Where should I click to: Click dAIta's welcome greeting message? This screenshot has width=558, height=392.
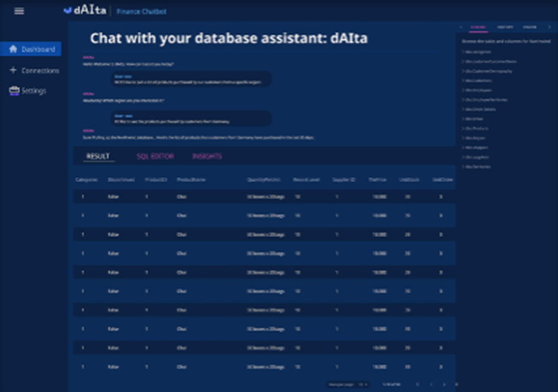pyautogui.click(x=128, y=65)
